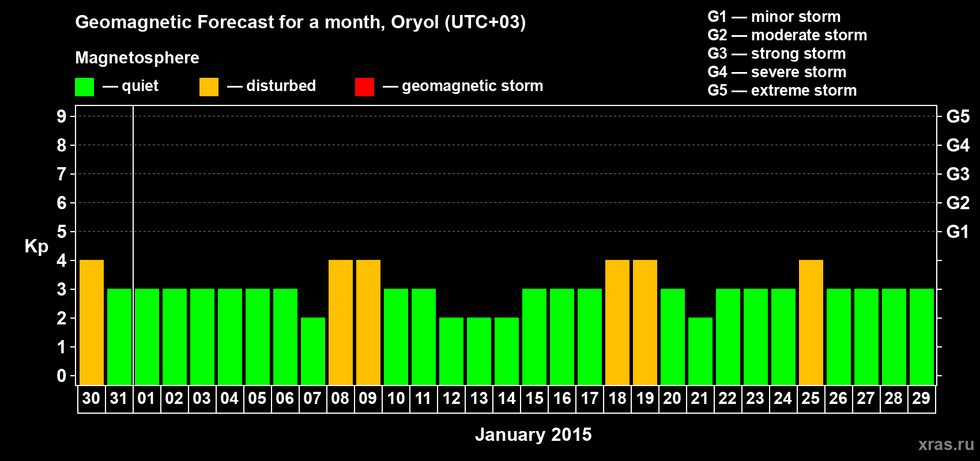Click the G1 label on right axis
Image resolution: width=980 pixels, height=461 pixels.
click(958, 232)
